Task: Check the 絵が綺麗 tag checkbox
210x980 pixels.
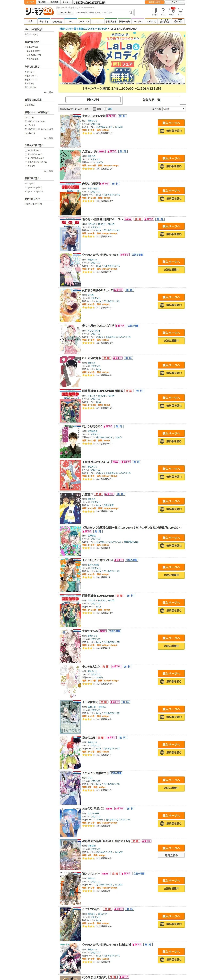Action: (x=26, y=150)
